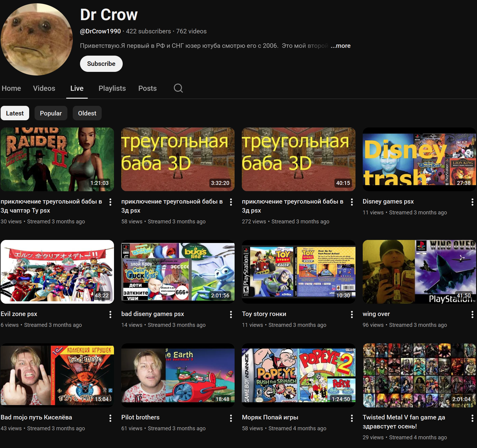Image resolution: width=477 pixels, height=448 pixels.
Task: Click the 'bad diseny games psx' title
Action: 152,314
